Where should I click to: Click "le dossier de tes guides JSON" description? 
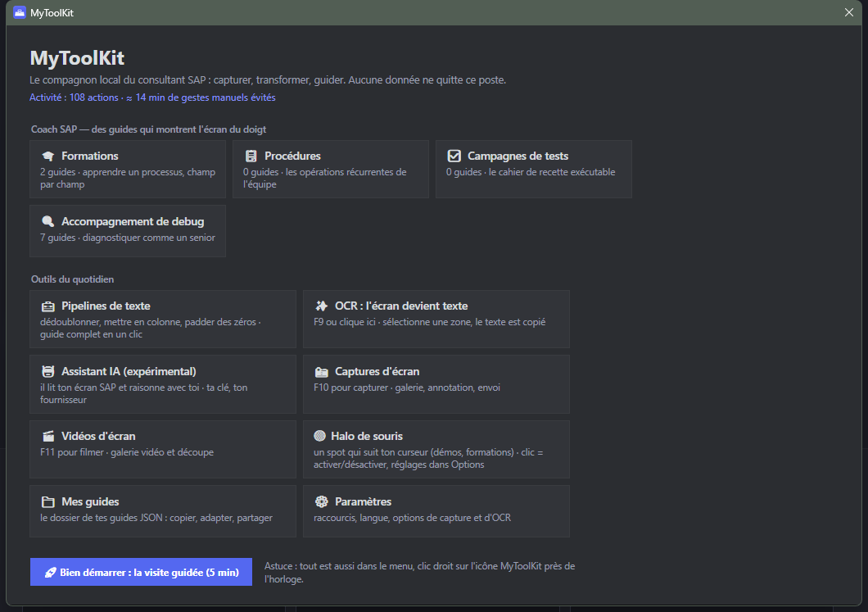156,518
